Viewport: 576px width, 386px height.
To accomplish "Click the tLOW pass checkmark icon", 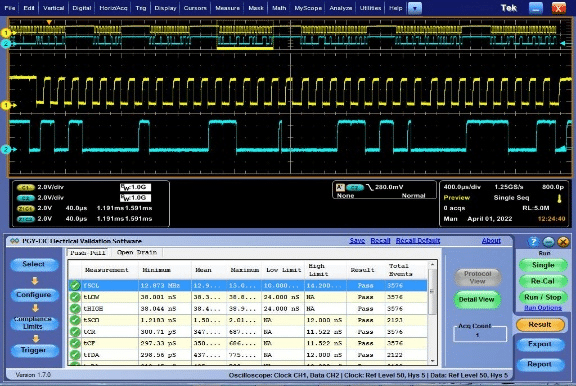I will (x=75, y=297).
